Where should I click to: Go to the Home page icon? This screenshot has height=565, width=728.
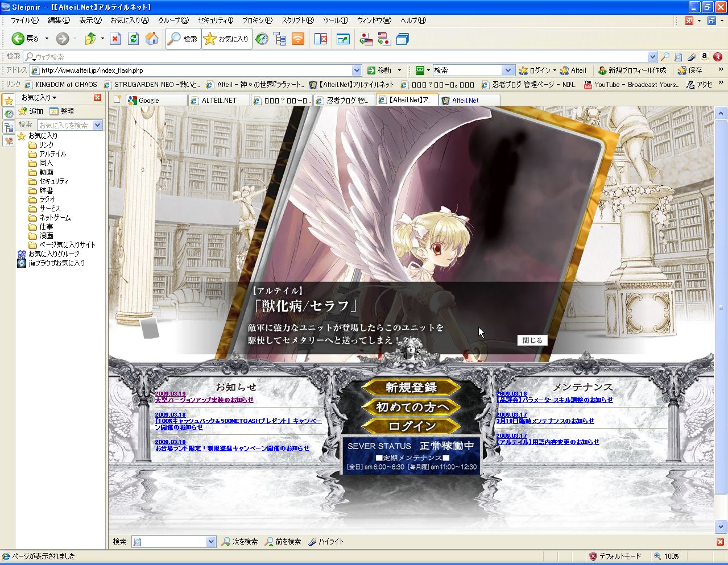coord(152,39)
